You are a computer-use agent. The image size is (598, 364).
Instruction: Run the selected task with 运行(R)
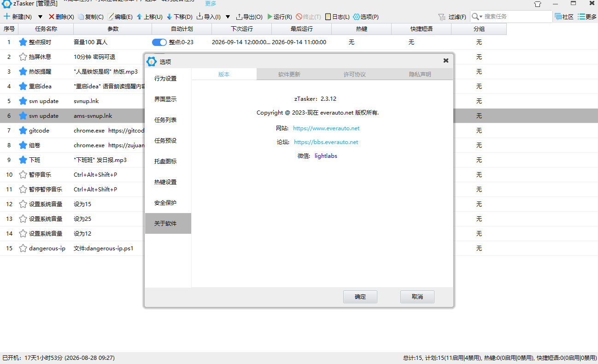click(x=279, y=17)
